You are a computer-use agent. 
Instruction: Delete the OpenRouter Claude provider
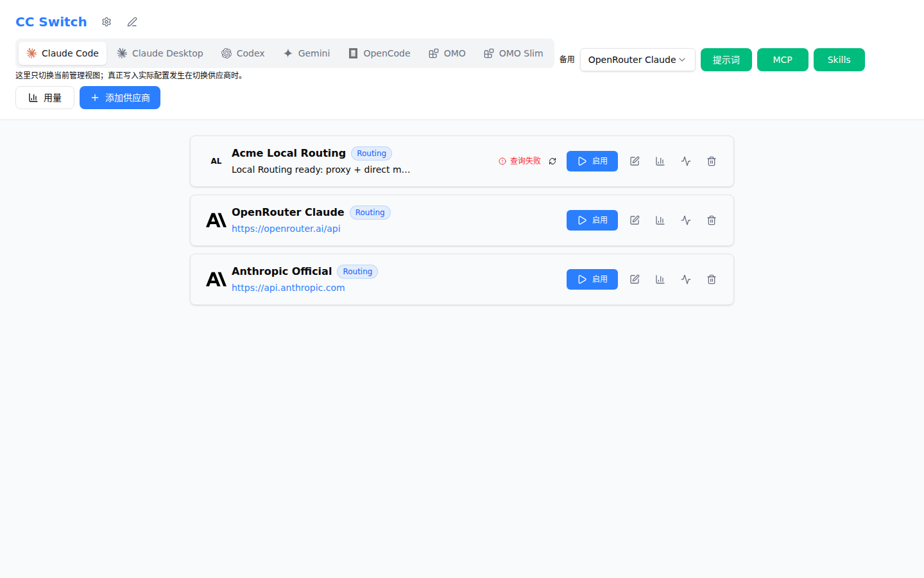712,220
